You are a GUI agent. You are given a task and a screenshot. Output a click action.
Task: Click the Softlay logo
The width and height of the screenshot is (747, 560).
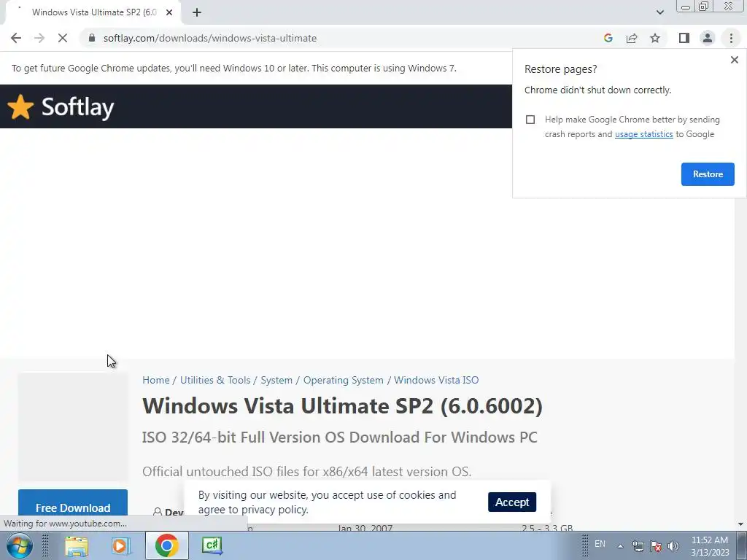61,106
